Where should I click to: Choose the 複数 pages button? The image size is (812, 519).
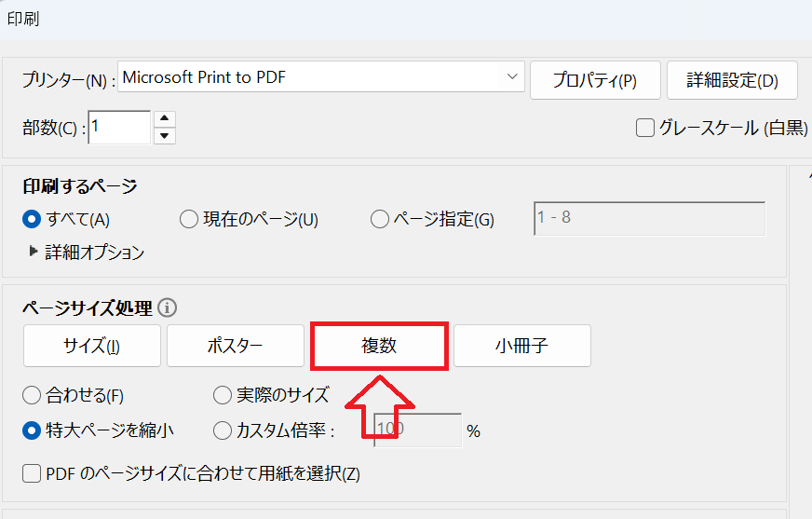[x=379, y=346]
